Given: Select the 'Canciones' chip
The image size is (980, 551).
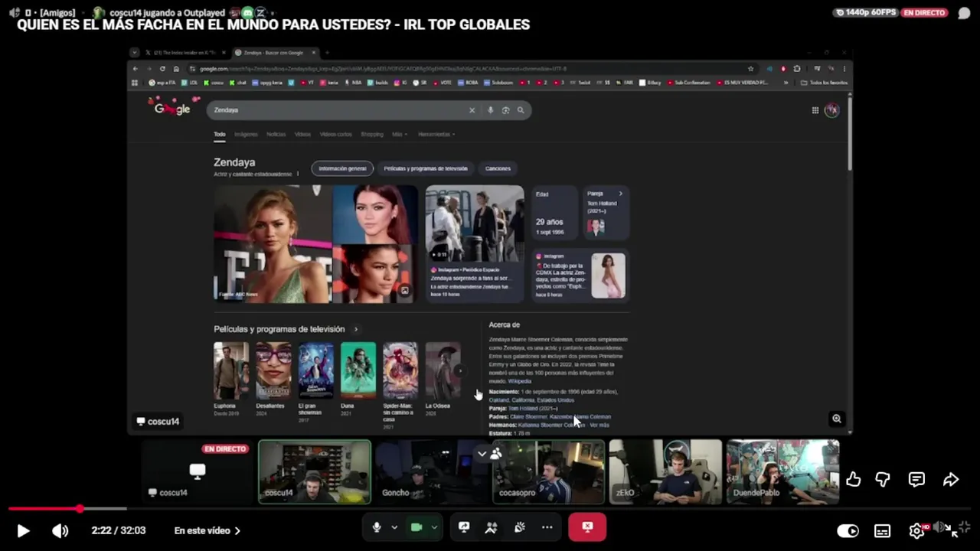Looking at the screenshot, I should click(498, 168).
